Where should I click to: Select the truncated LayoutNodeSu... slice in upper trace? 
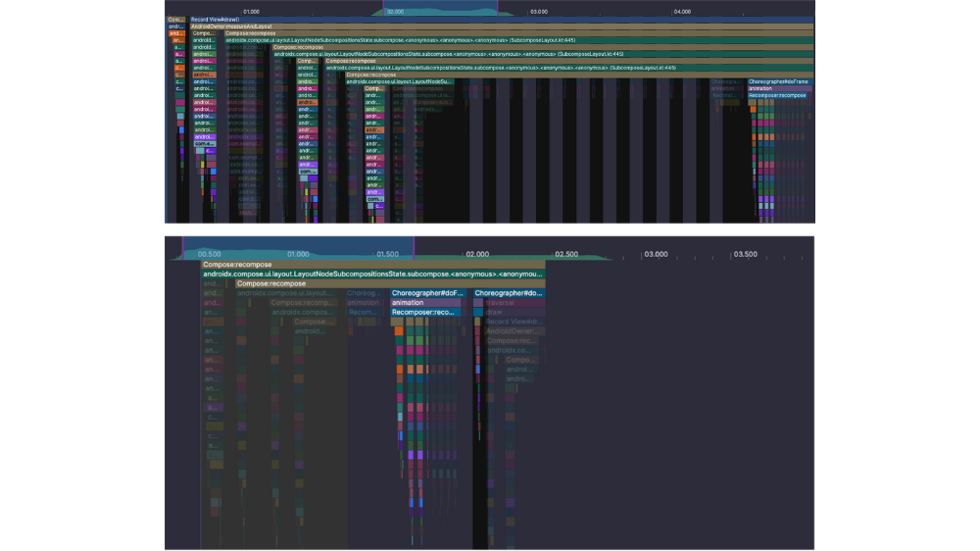click(399, 81)
